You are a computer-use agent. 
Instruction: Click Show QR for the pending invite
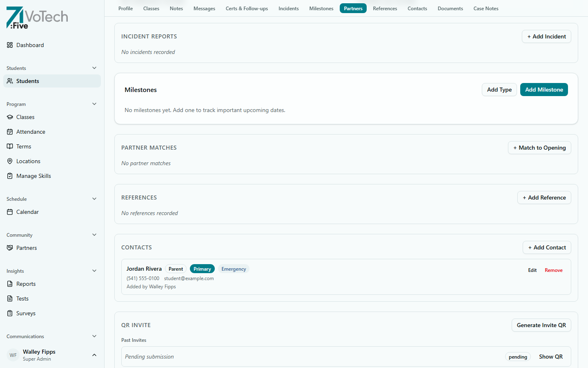(550, 357)
